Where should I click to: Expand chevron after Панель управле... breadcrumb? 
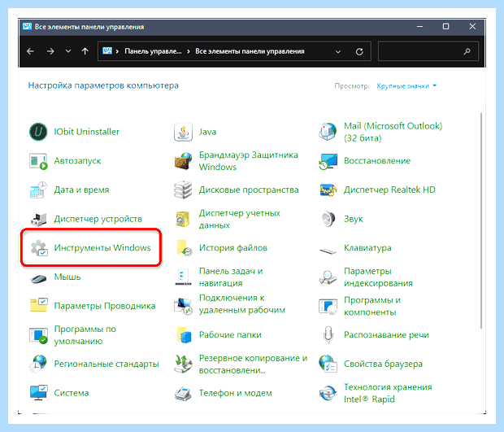[x=188, y=51]
